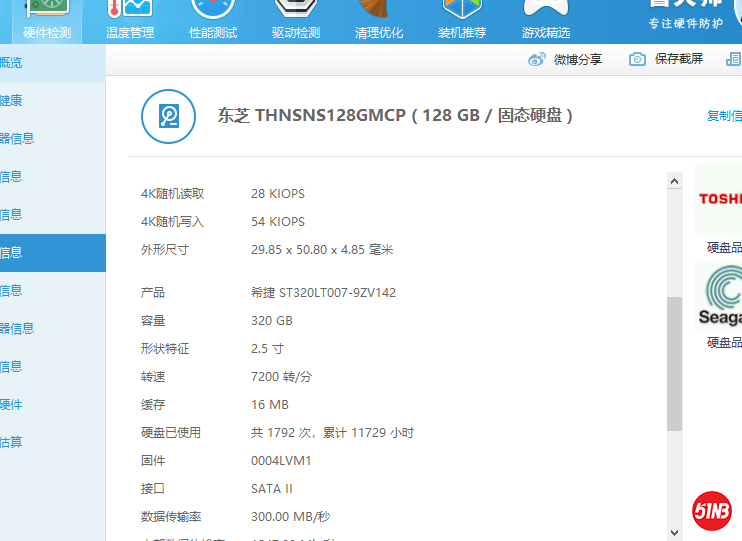Click the Weibo share icon
The width and height of the screenshot is (742, 541).
(538, 60)
